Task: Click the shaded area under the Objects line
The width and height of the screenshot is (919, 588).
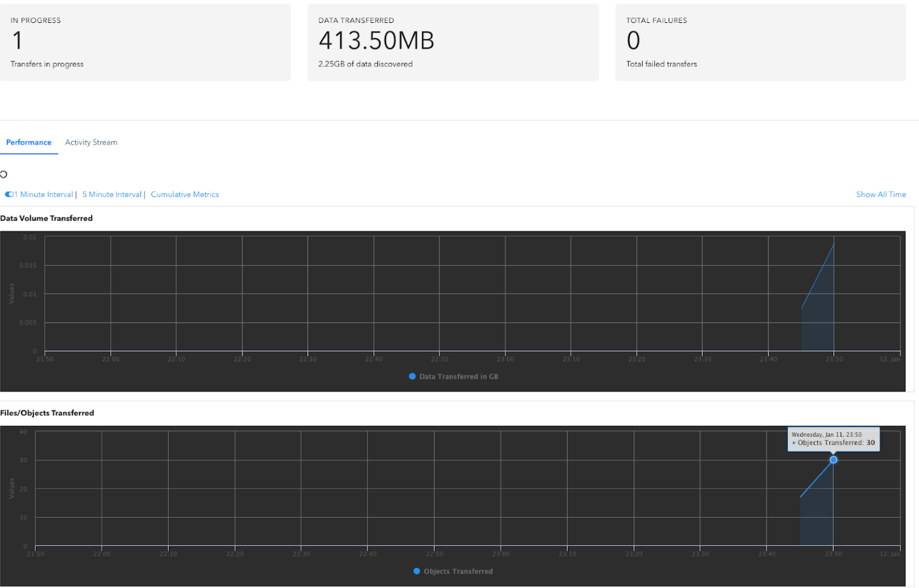Action: pos(817,520)
